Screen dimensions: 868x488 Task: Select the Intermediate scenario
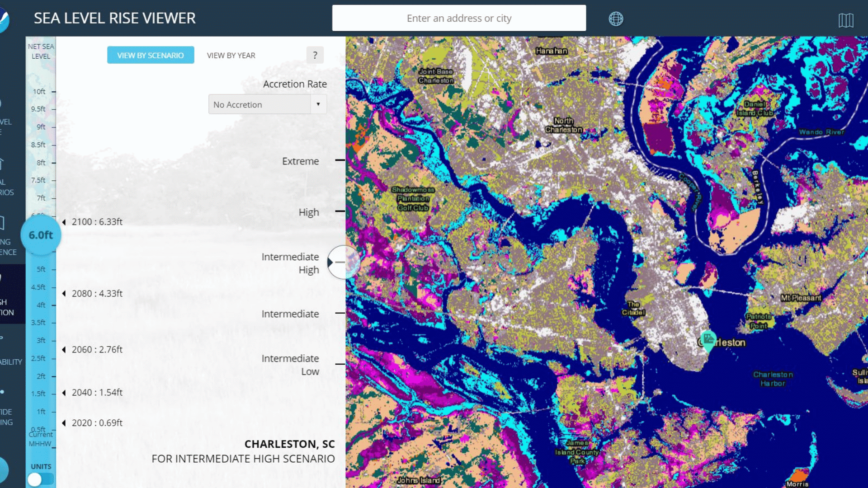tap(290, 314)
